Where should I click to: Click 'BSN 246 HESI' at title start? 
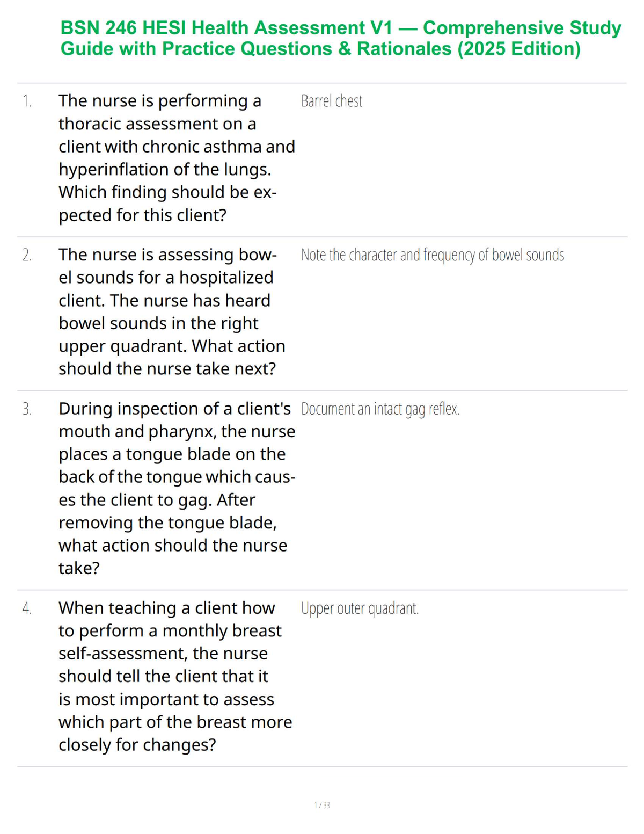click(x=123, y=28)
